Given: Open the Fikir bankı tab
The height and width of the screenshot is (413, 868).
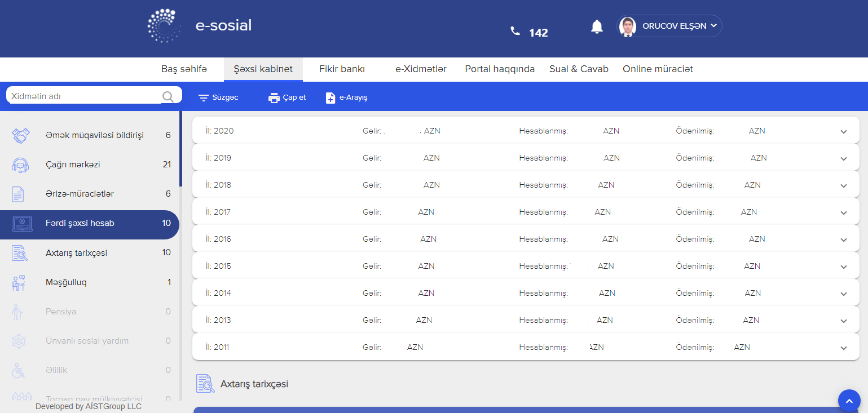Looking at the screenshot, I should coord(342,69).
